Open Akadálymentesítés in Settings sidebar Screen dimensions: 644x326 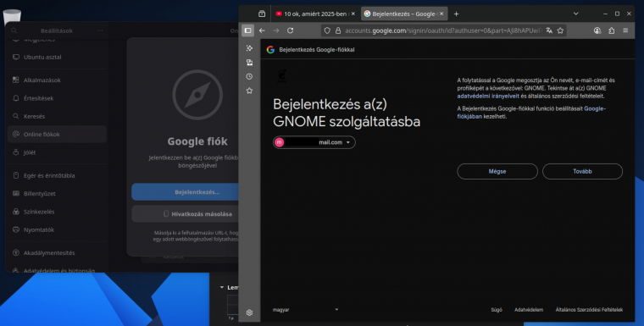pos(57,252)
